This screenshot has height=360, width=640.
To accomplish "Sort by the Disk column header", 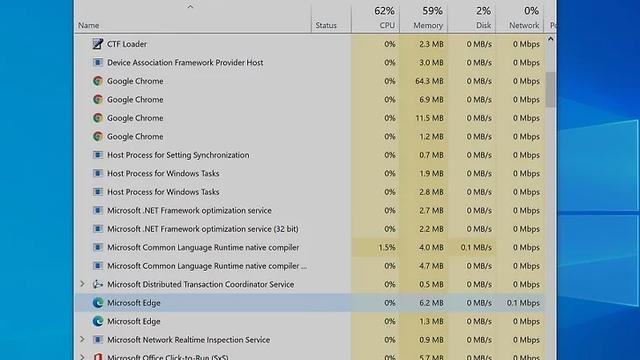I will 471,17.
